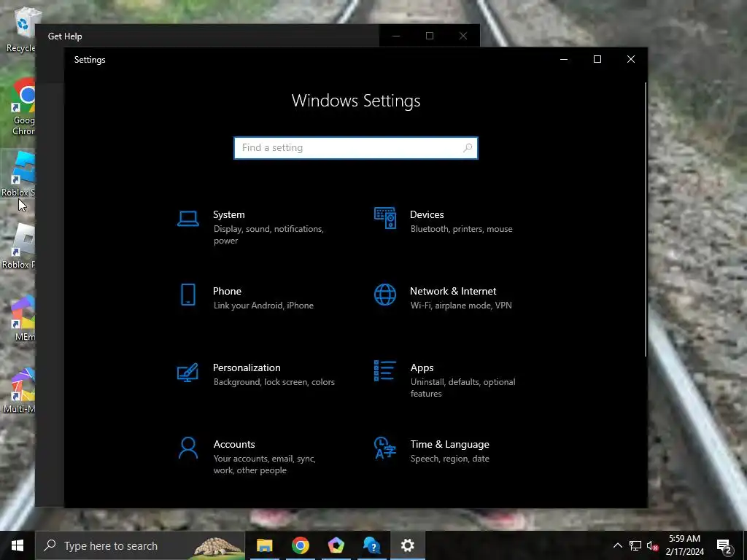747x560 pixels.
Task: Switch to Get Help taskbar icon
Action: pos(371,545)
